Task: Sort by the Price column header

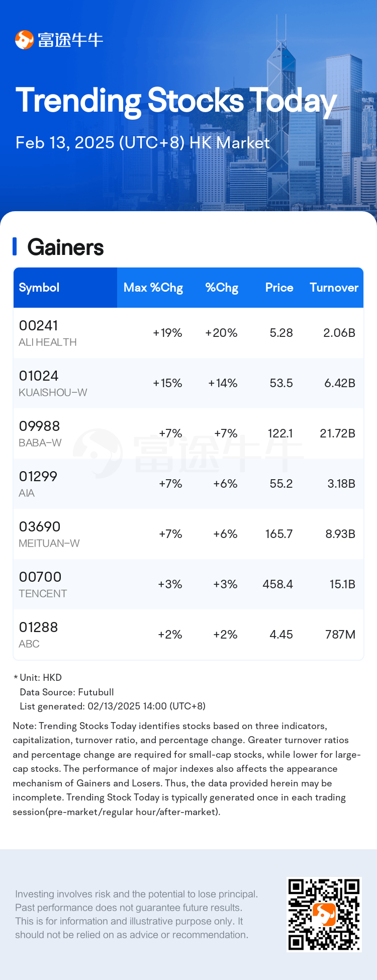Action: click(x=279, y=288)
